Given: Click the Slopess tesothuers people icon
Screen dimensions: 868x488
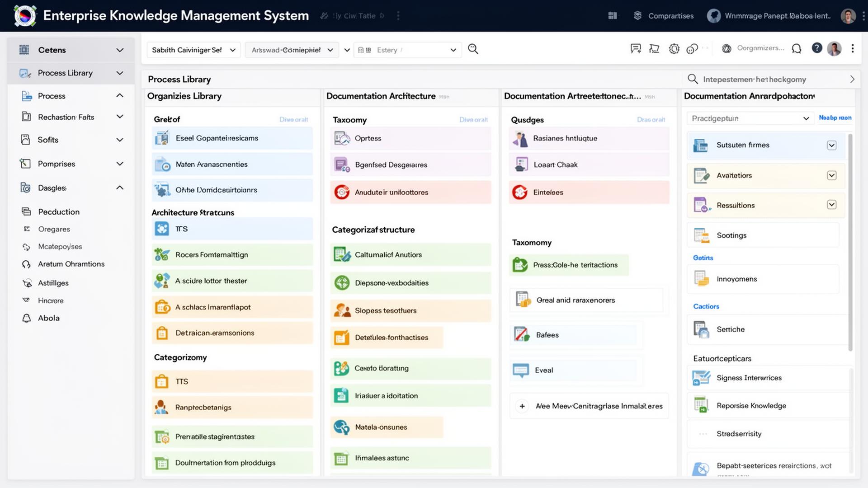Looking at the screenshot, I should pyautogui.click(x=342, y=310).
